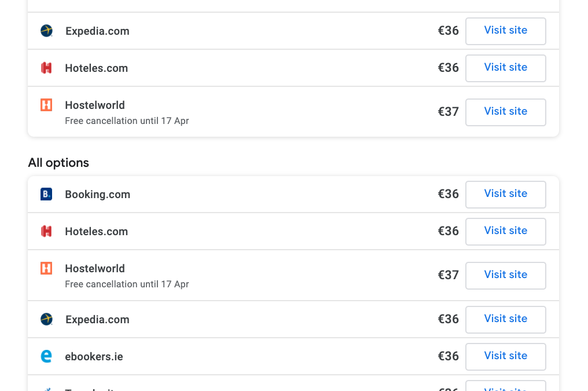Image resolution: width=588 pixels, height=391 pixels.
Task: Click the Booking.com logo icon
Action: click(46, 194)
